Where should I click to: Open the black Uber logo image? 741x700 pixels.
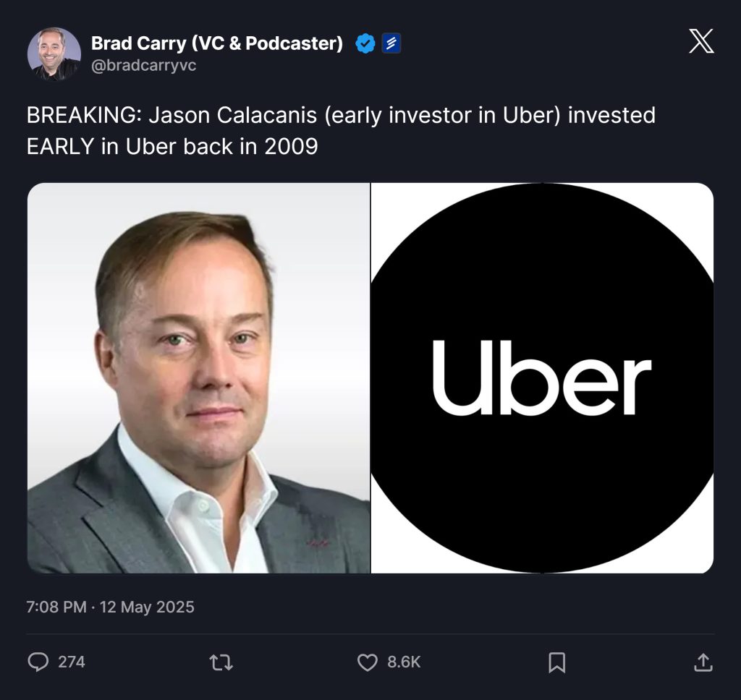point(542,378)
